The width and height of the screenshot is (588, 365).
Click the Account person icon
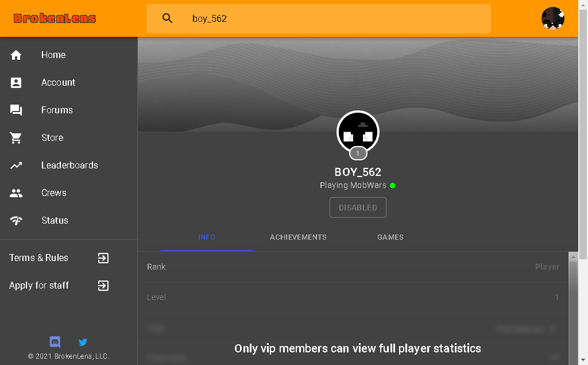click(x=16, y=83)
